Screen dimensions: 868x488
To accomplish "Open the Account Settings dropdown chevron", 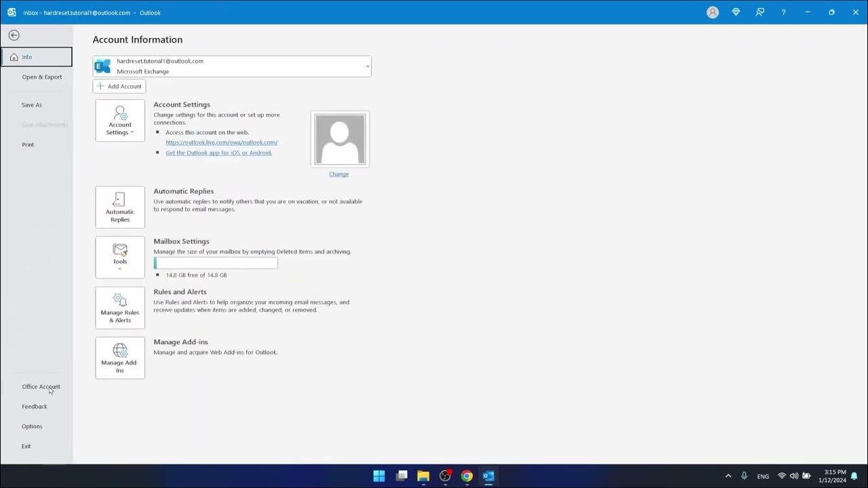I will coord(132,132).
